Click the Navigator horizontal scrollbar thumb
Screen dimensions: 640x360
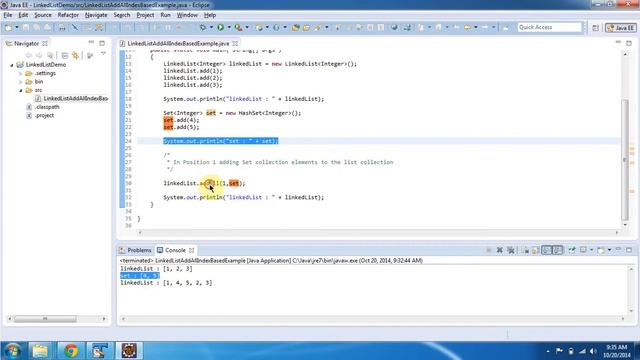45,319
